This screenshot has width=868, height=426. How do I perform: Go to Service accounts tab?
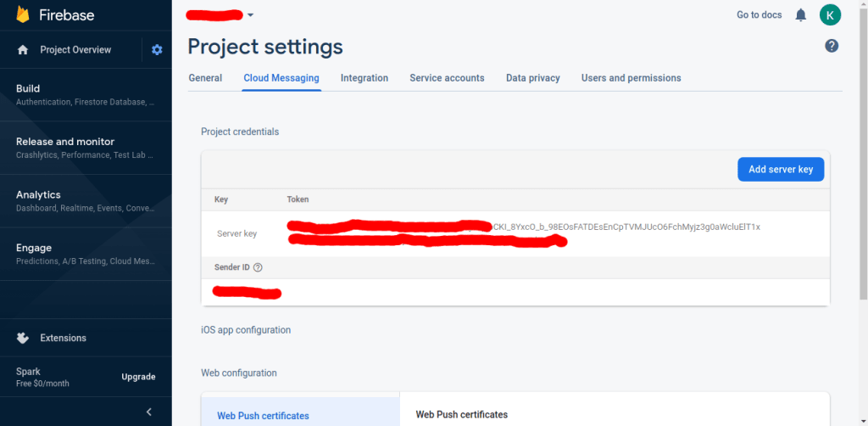tap(447, 78)
